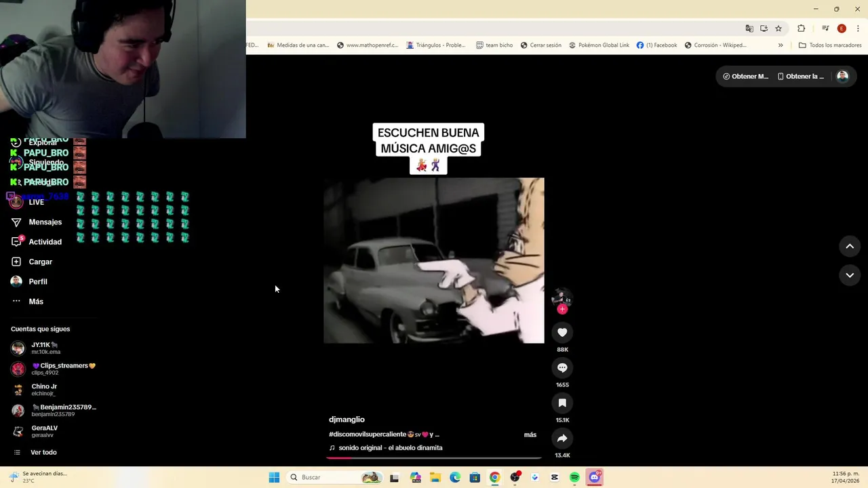Click the Buscar taskbar search field
The width and height of the screenshot is (868, 488).
pyautogui.click(x=335, y=477)
